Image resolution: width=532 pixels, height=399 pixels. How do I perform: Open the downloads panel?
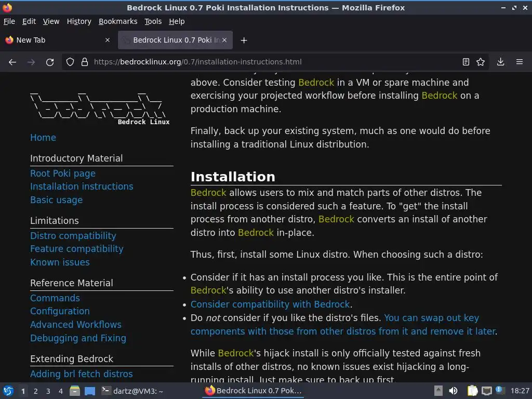pos(500,62)
